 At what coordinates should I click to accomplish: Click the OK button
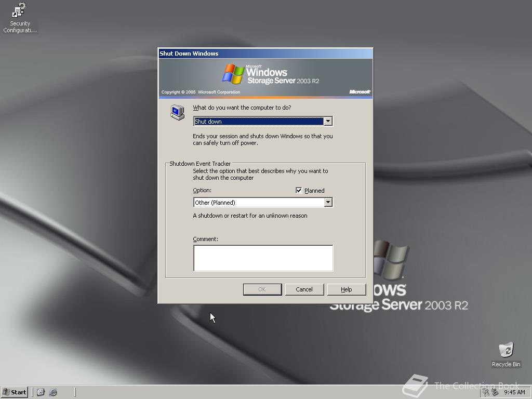[x=262, y=289]
